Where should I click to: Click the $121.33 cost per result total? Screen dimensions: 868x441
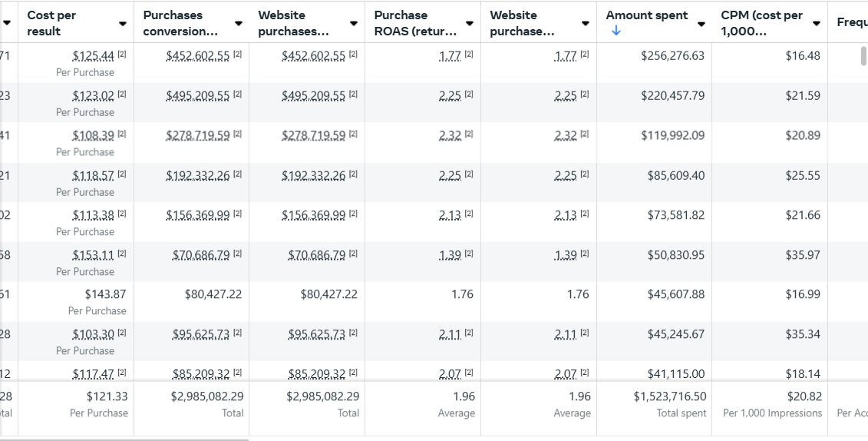(x=107, y=396)
